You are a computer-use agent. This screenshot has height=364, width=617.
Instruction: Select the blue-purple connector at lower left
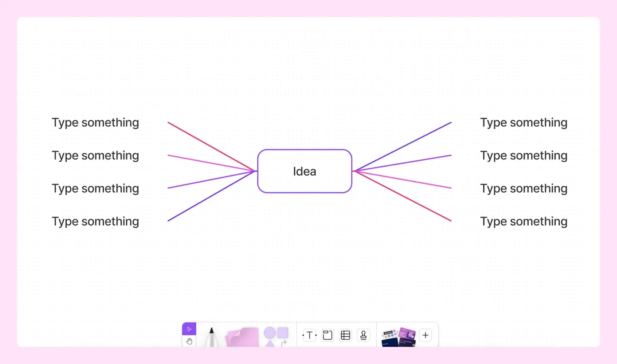click(211, 196)
